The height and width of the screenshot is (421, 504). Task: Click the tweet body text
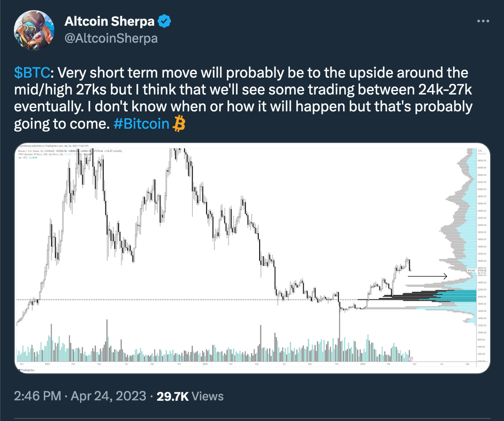coord(243,98)
